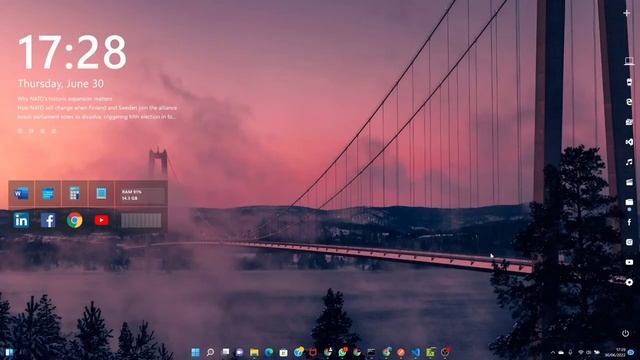Open the video clapper icon in right dock
Screen dimensions: 640x360
[629, 182]
